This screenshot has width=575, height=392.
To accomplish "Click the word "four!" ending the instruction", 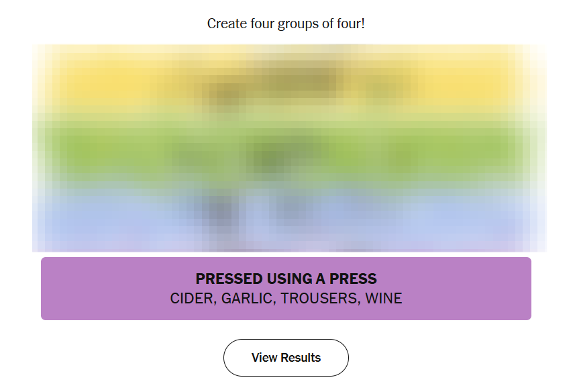I will [350, 23].
